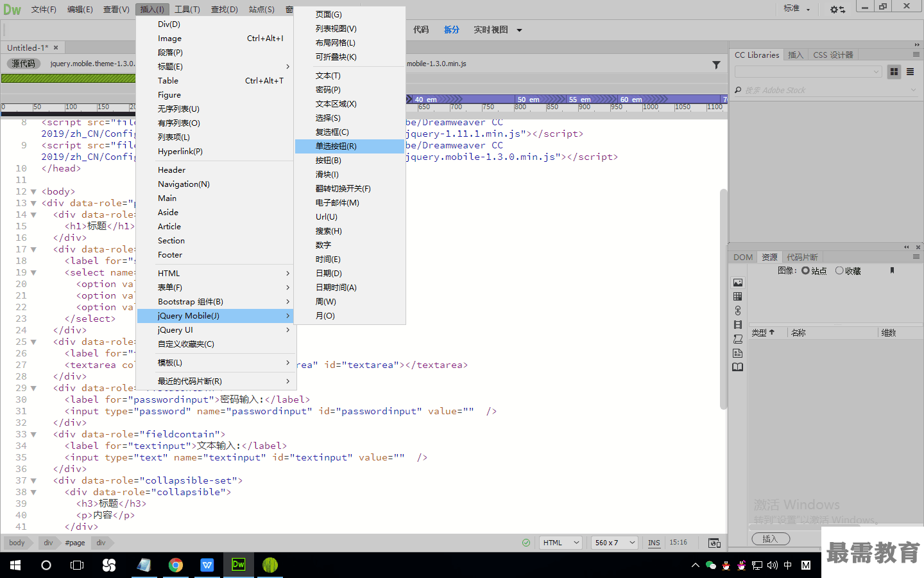Show script assets icon
924x578 pixels.
pyautogui.click(x=738, y=339)
